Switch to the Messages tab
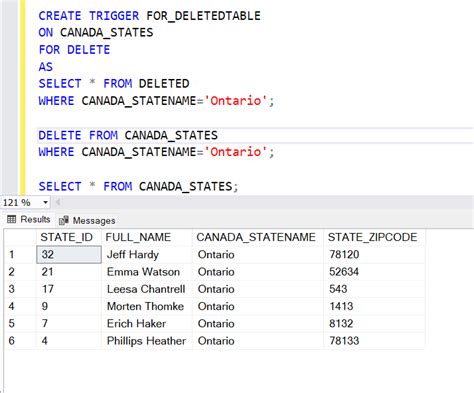Viewport: 474px width, 393px height. point(87,220)
